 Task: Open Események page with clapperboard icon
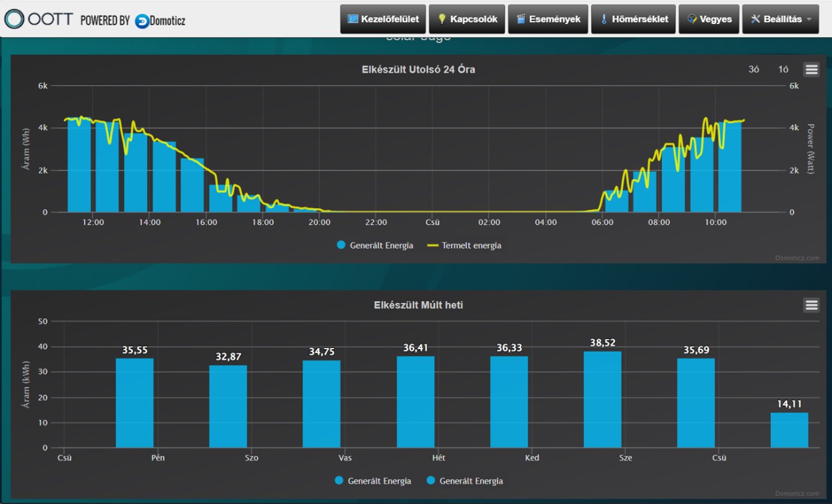click(547, 19)
